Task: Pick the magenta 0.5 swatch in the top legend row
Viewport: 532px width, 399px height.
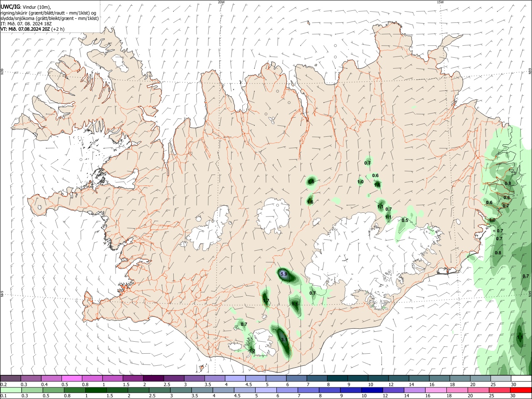Action: pyautogui.click(x=72, y=379)
